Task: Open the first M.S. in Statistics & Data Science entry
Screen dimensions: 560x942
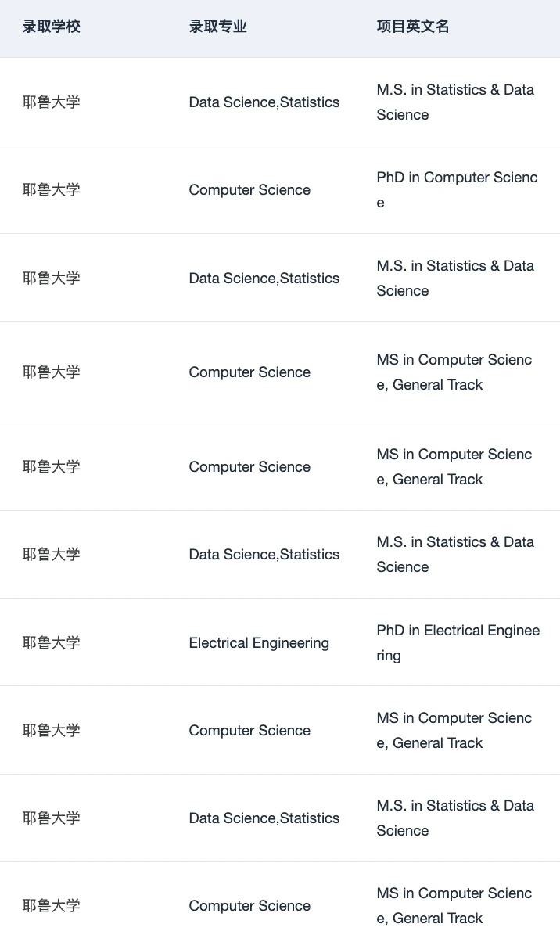Action: pyautogui.click(x=455, y=102)
